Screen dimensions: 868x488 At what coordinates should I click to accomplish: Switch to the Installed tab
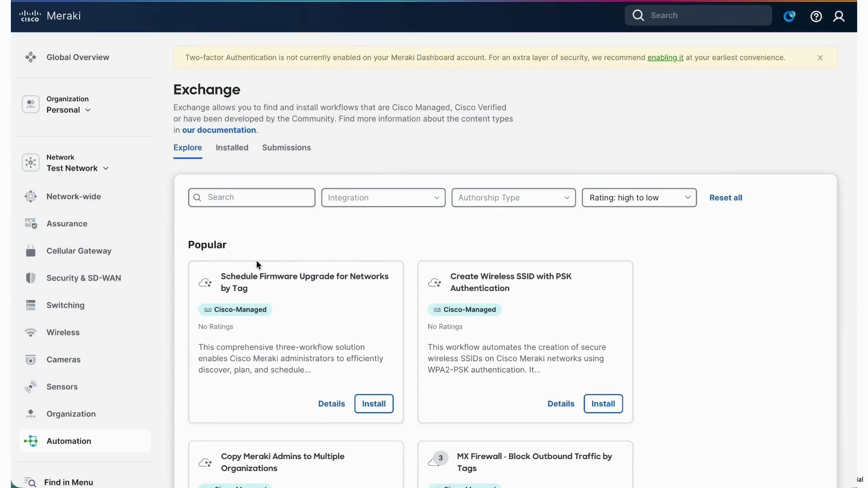[232, 148]
